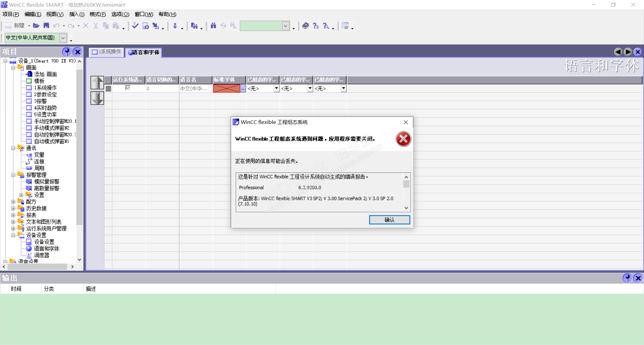Select the 模拟量报警 tree item
This screenshot has height=345, width=644.
click(x=47, y=182)
